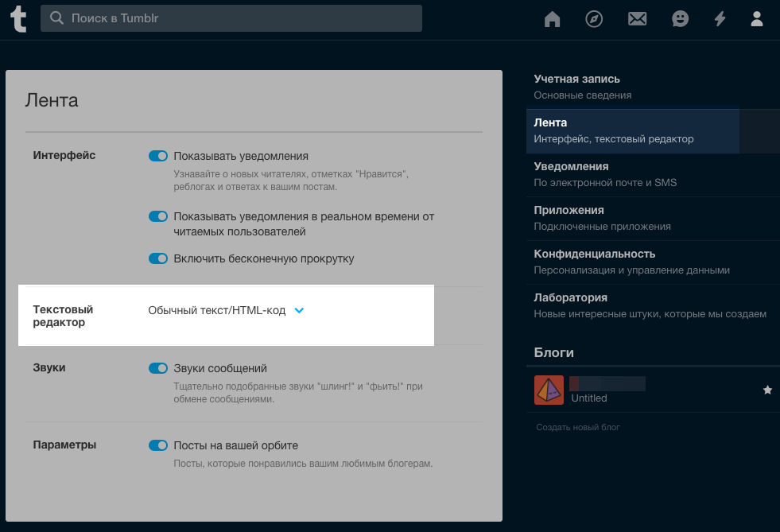
Task: Click the Показывать уведомления label
Action: pyautogui.click(x=241, y=157)
